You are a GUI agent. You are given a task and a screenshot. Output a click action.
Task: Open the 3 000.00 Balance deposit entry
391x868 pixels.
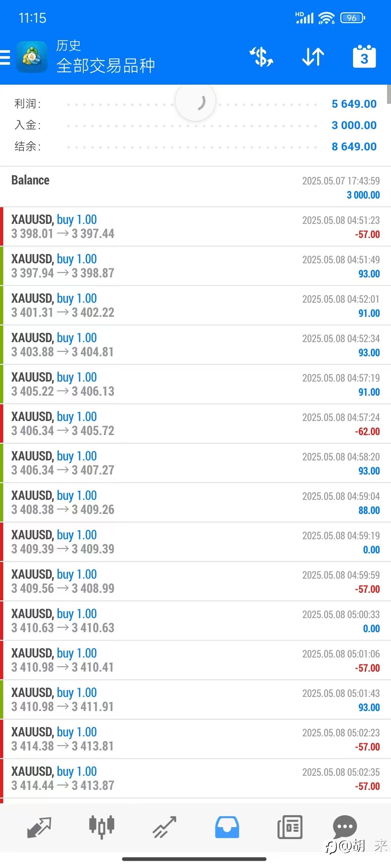coord(195,187)
